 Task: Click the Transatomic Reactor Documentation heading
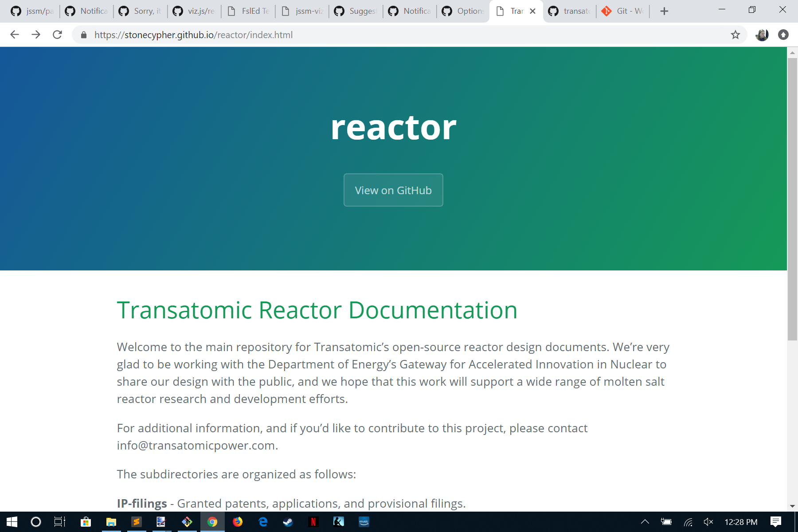point(317,310)
